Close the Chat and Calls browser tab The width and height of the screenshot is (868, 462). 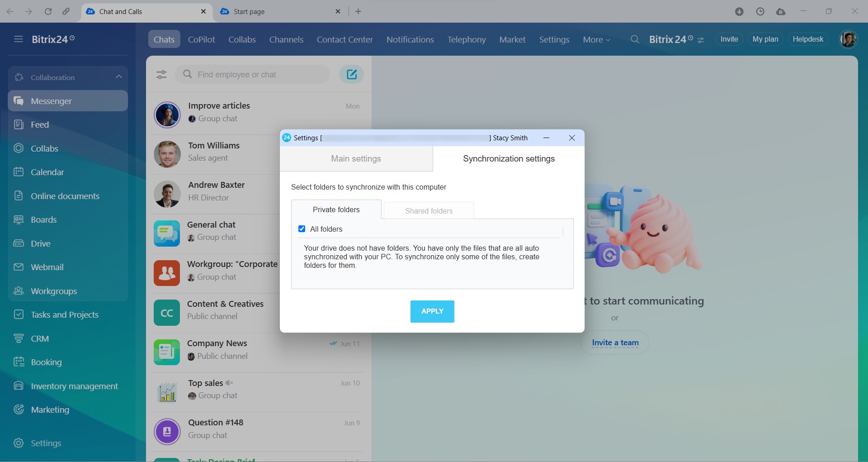(203, 11)
